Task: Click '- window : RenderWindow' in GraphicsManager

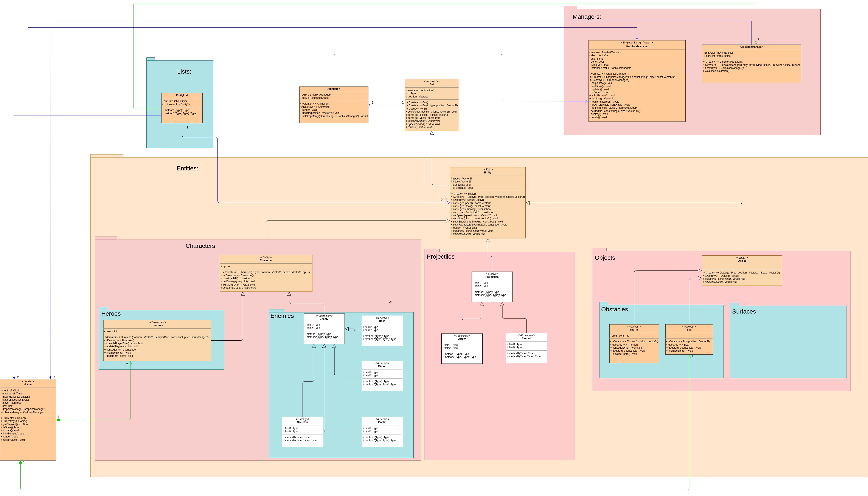Action: 604,53
